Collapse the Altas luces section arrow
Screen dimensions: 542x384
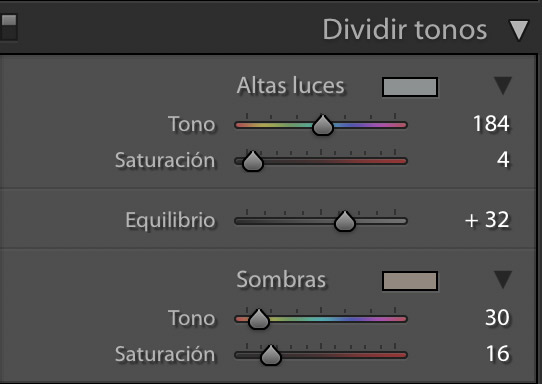(503, 85)
